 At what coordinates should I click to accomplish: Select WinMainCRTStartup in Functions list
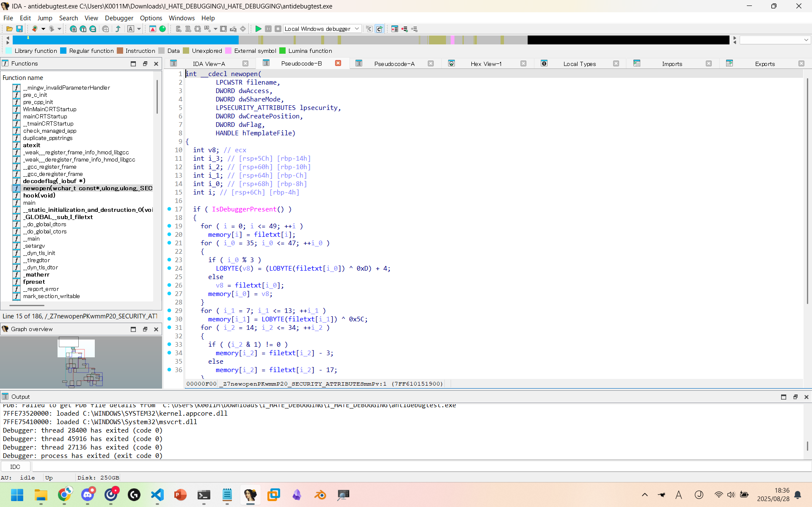pos(50,109)
